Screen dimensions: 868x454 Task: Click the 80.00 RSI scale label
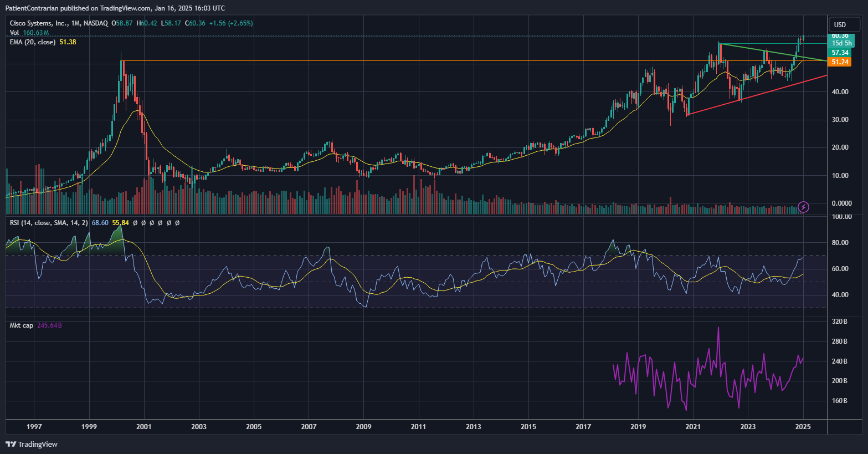840,243
